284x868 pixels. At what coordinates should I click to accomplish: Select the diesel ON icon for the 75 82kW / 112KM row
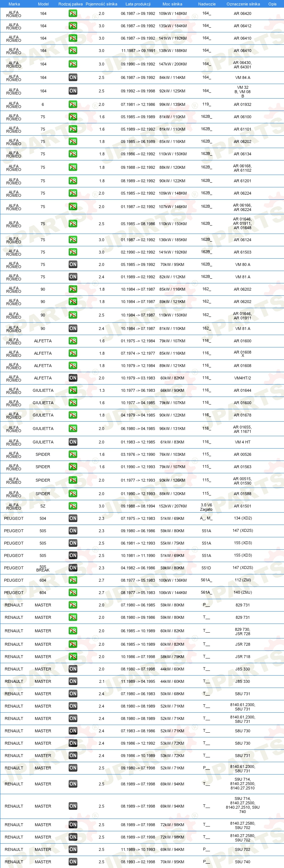73,277
